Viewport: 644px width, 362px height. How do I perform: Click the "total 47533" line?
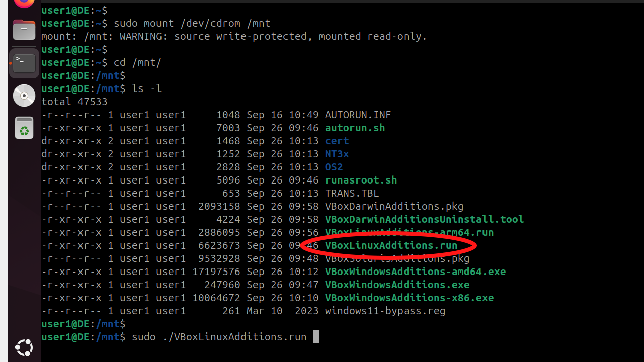pos(74,102)
